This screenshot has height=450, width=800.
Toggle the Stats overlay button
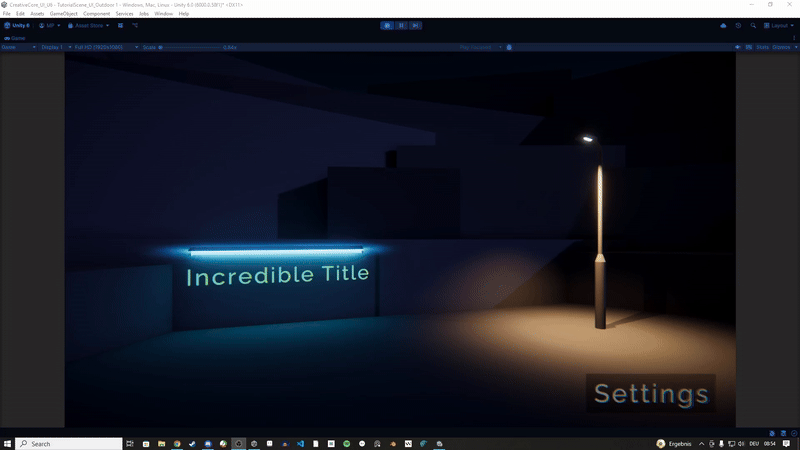762,47
